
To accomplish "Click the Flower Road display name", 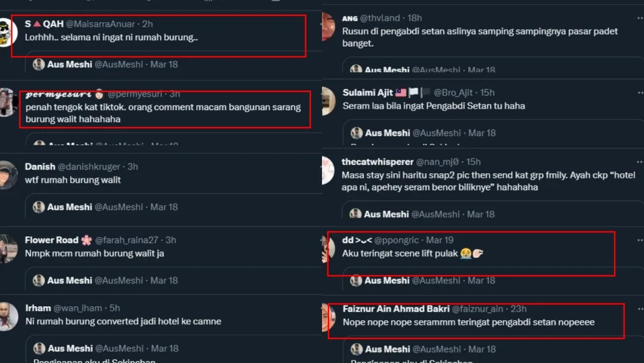I will pos(52,240).
